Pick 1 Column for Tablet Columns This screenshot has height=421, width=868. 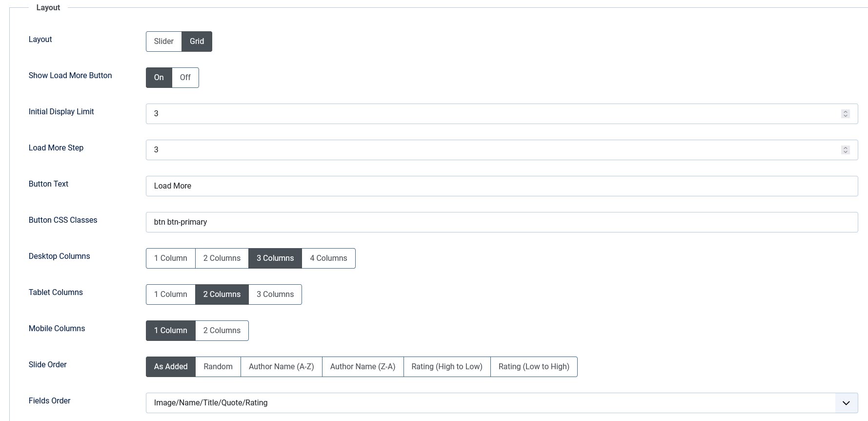point(170,295)
